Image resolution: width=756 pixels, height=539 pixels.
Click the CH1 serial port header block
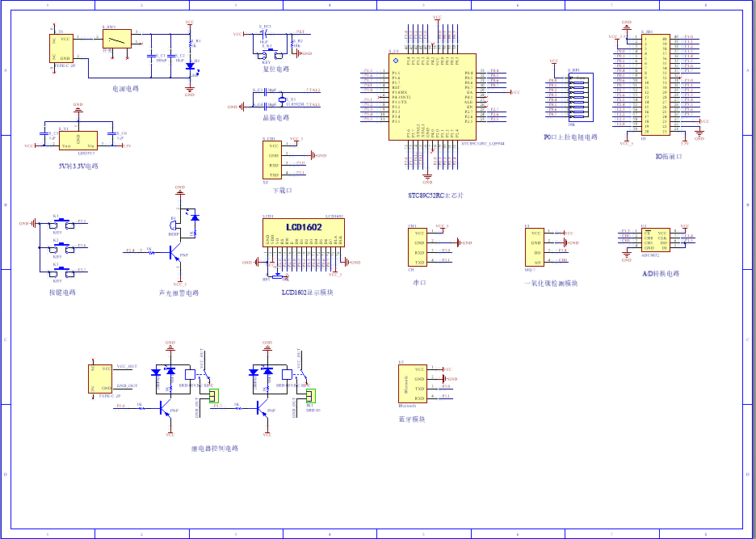[x=417, y=247]
